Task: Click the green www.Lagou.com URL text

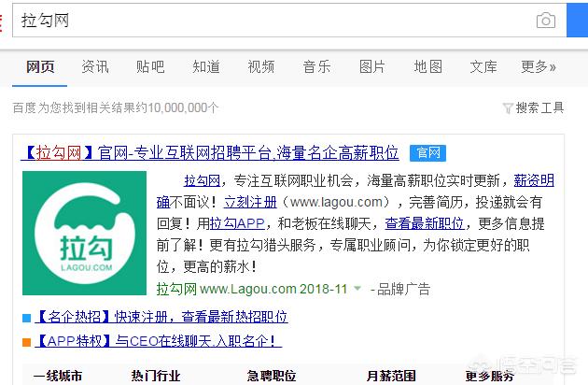Action: click(x=248, y=289)
